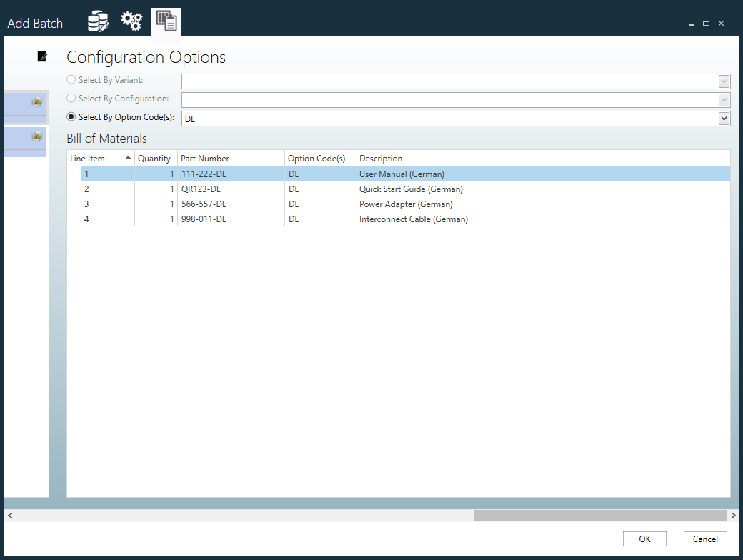743x560 pixels.
Task: Select the Bill of Materials clipboard tab icon
Action: (166, 21)
